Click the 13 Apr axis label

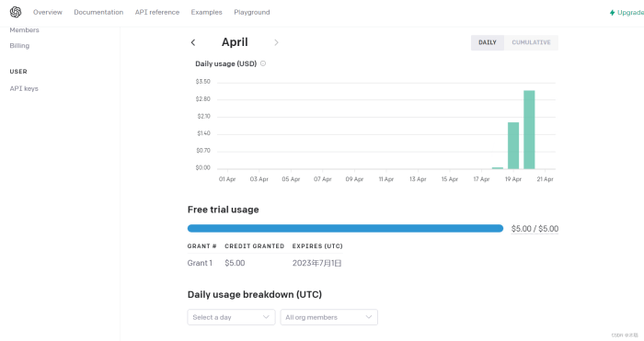tap(418, 179)
